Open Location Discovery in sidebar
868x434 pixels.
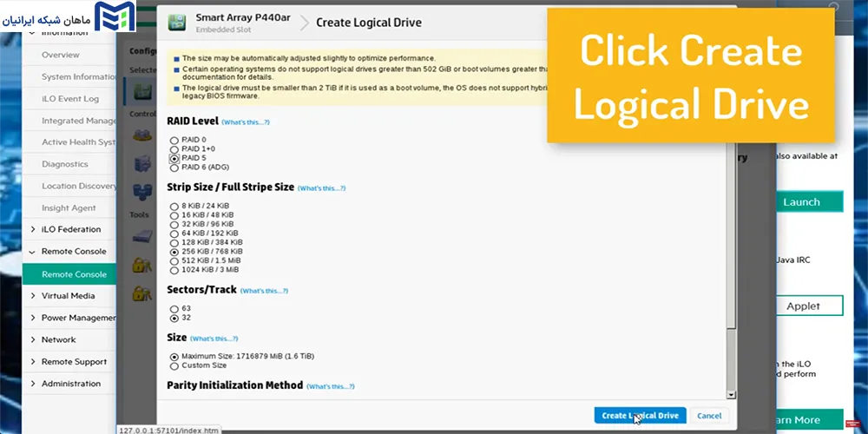[x=79, y=186]
